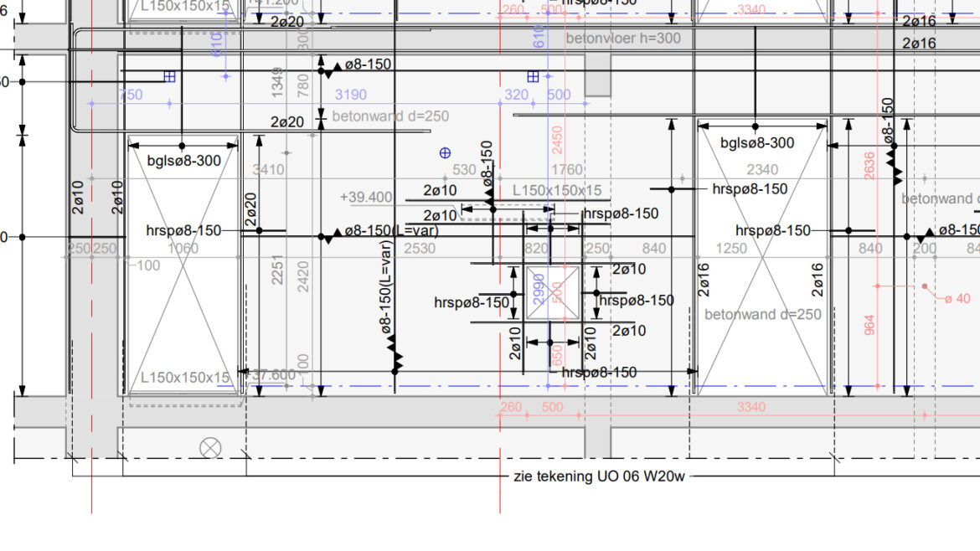Click the +39.400 level annotation
This screenshot has height=551, width=980.
[366, 198]
